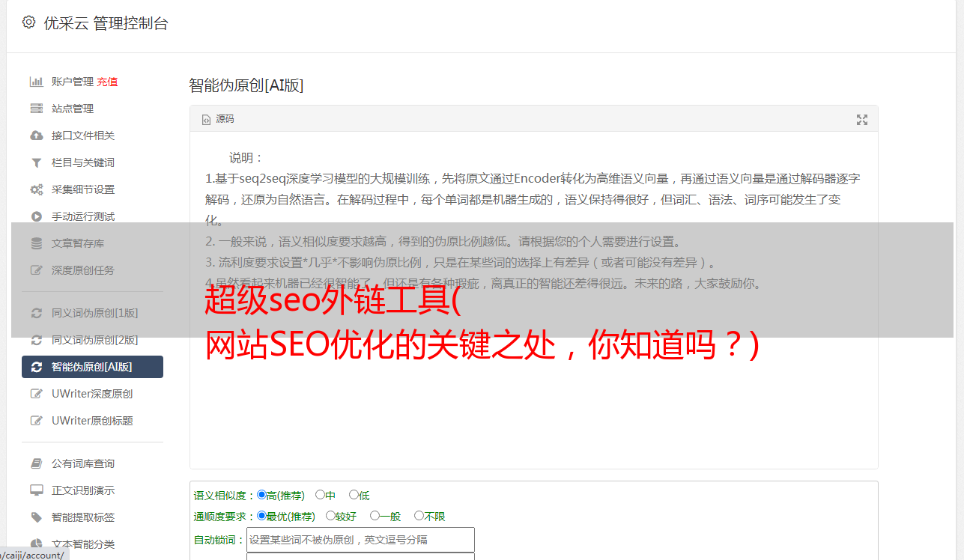Click the 语义相似度: label
This screenshot has height=560, width=964.
pyautogui.click(x=225, y=496)
